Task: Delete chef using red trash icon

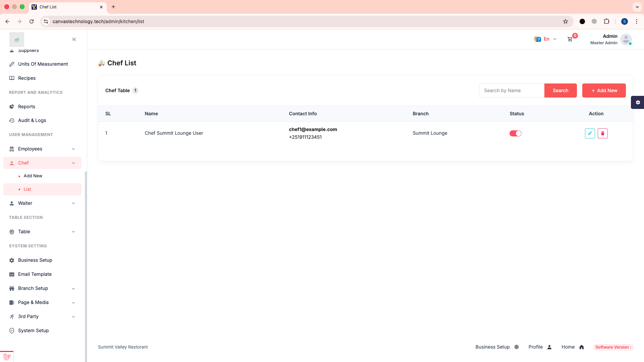Action: pos(602,133)
